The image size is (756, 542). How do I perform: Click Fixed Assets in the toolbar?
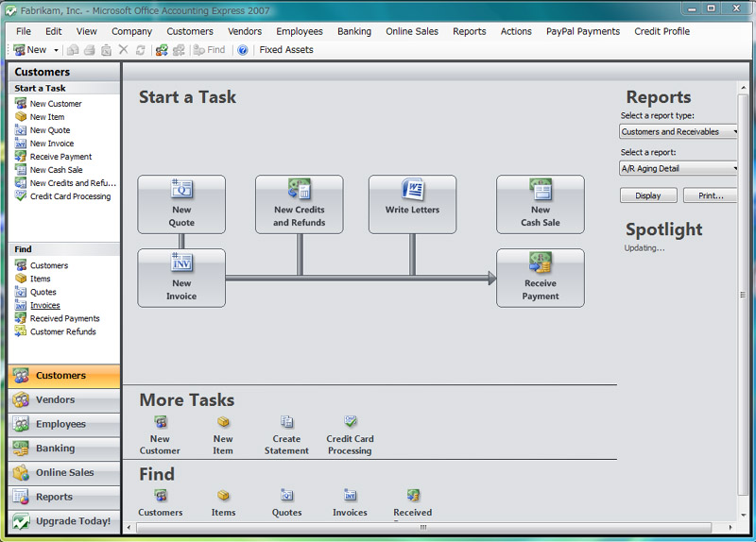(x=286, y=50)
